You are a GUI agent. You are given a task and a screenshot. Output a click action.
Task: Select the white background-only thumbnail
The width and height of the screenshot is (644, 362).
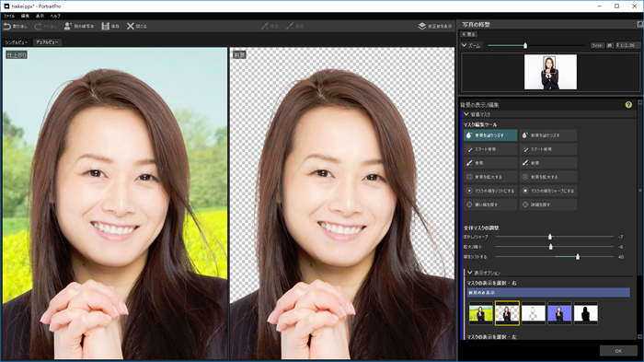(533, 313)
